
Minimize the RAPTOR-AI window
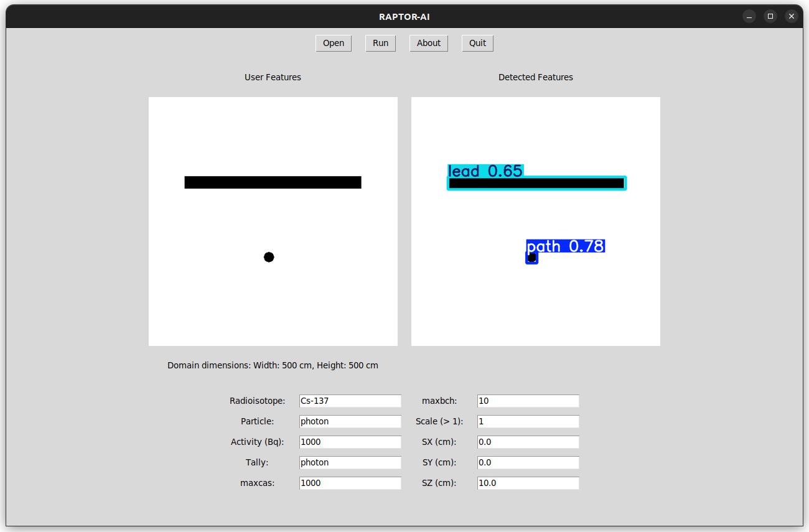pos(749,17)
